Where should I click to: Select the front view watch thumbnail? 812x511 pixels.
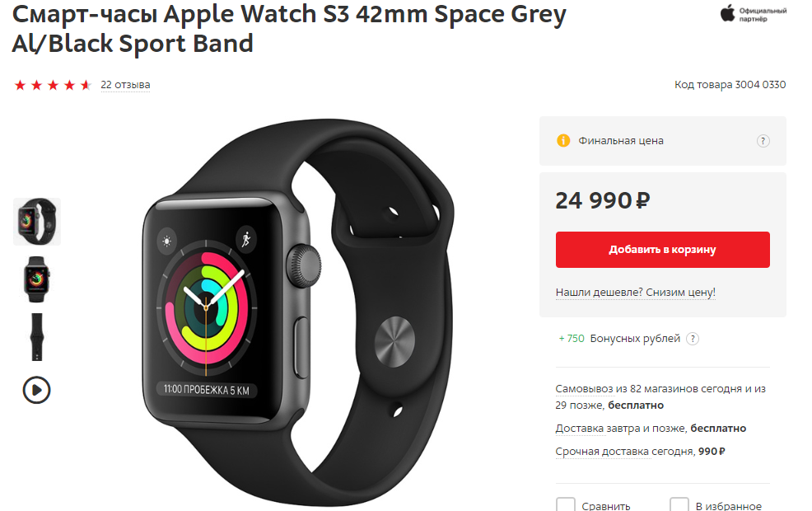click(36, 279)
